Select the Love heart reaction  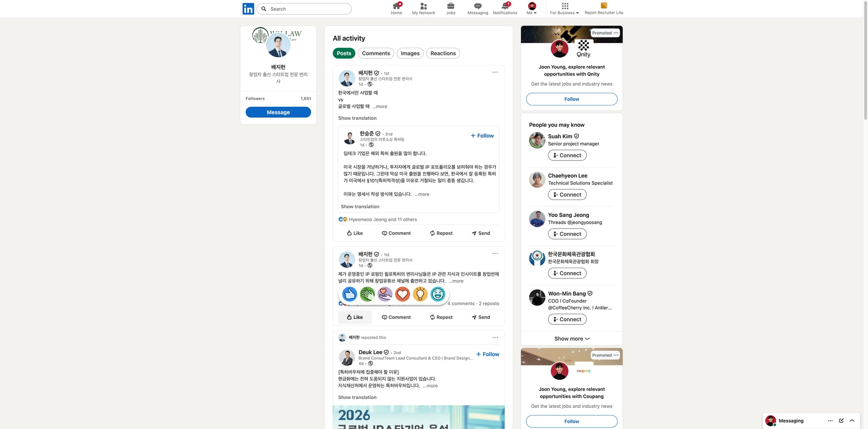(x=402, y=294)
